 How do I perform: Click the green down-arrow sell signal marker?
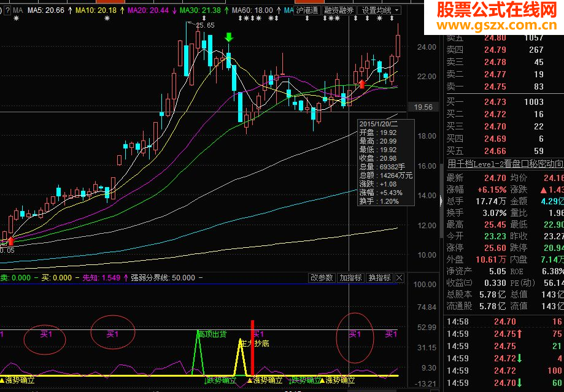[x=229, y=37]
